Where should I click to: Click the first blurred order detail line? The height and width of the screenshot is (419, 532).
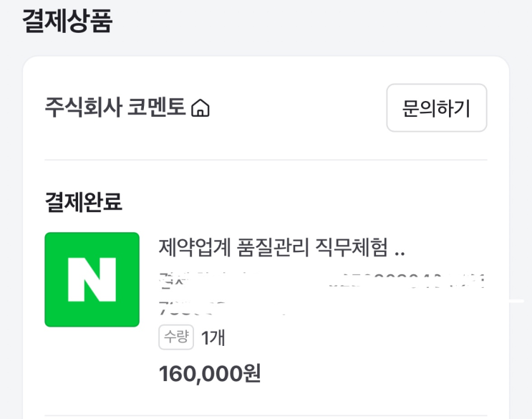click(321, 279)
